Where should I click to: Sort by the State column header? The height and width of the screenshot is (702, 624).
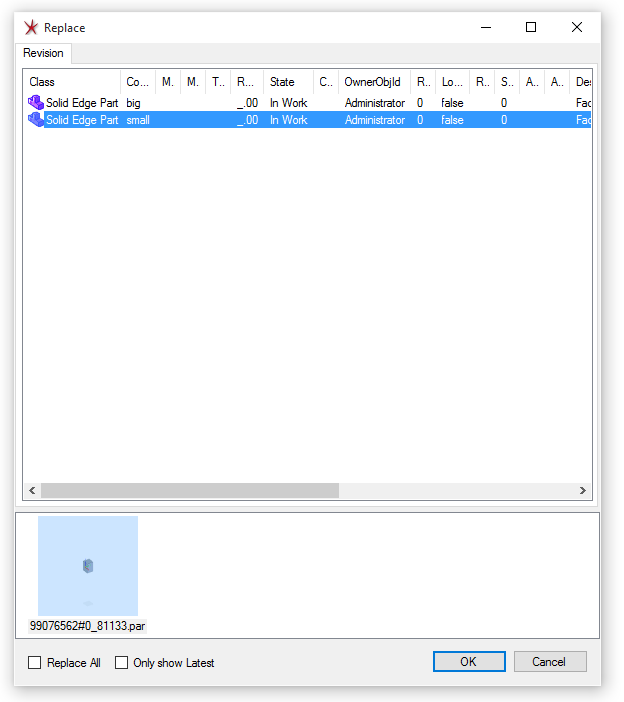coord(289,82)
